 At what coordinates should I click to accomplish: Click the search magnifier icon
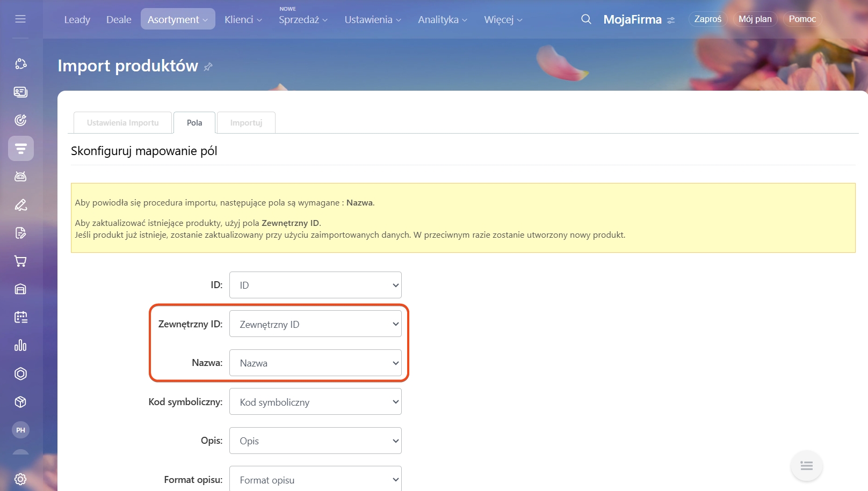pyautogui.click(x=586, y=19)
